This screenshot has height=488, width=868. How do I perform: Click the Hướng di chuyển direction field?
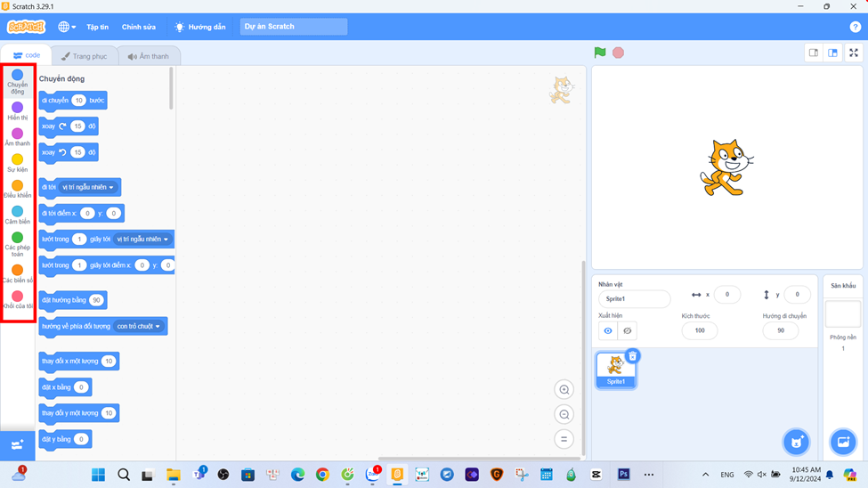[781, 330]
